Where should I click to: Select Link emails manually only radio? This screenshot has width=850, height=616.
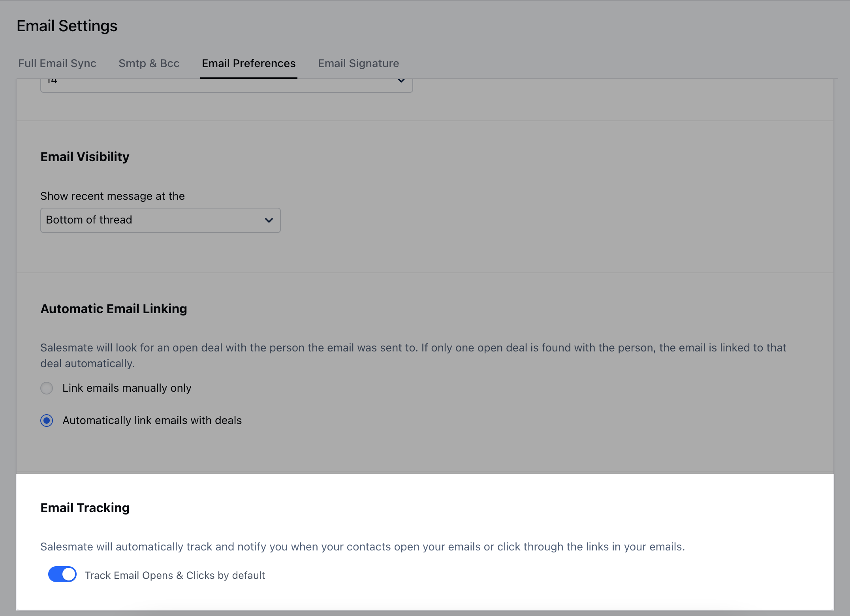47,388
